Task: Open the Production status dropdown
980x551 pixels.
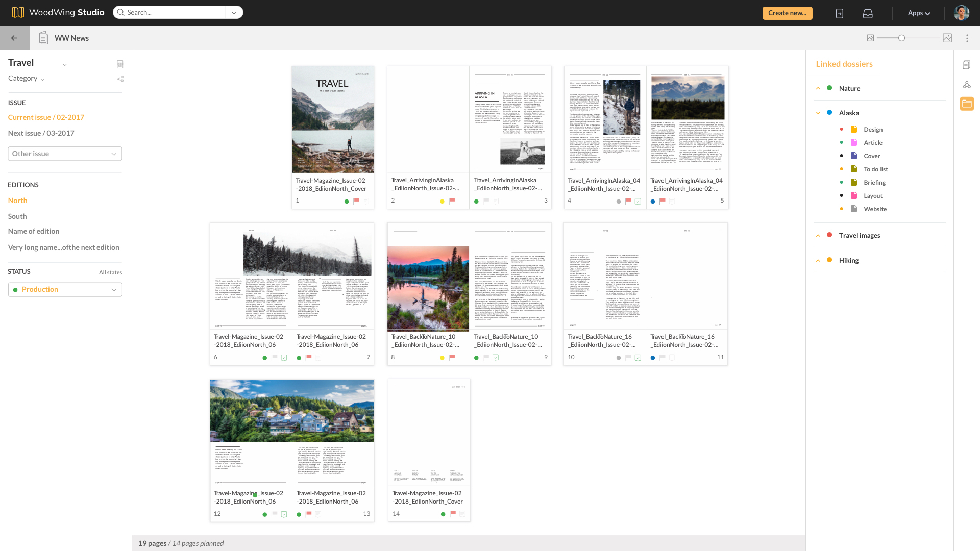Action: click(65, 290)
